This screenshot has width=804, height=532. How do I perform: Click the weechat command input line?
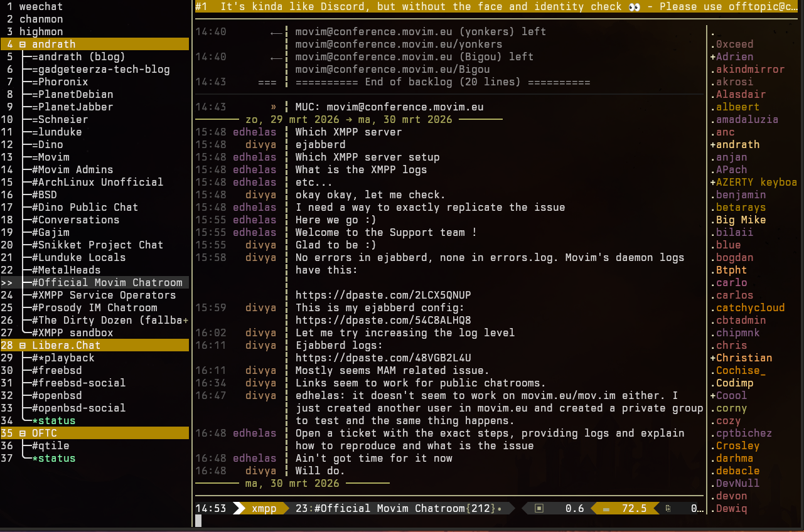tap(449, 521)
